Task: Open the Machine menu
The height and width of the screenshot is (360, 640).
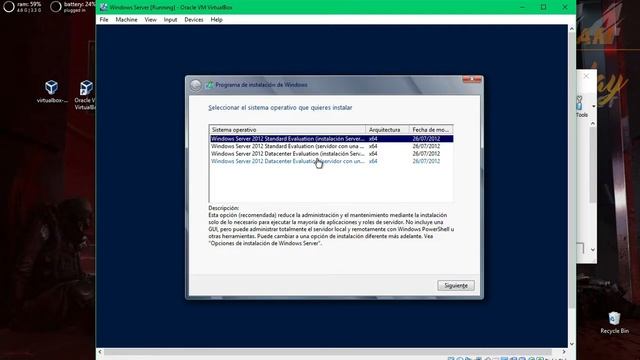Action: [x=126, y=20]
